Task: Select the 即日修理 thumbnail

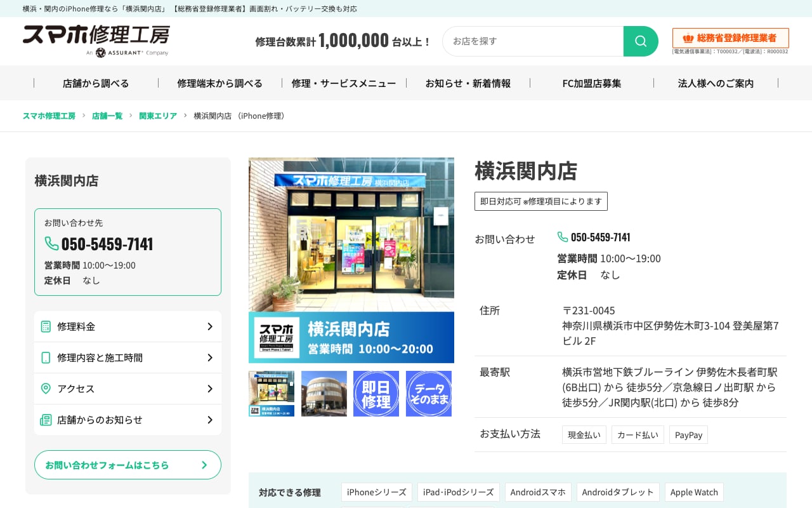Action: [x=376, y=394]
